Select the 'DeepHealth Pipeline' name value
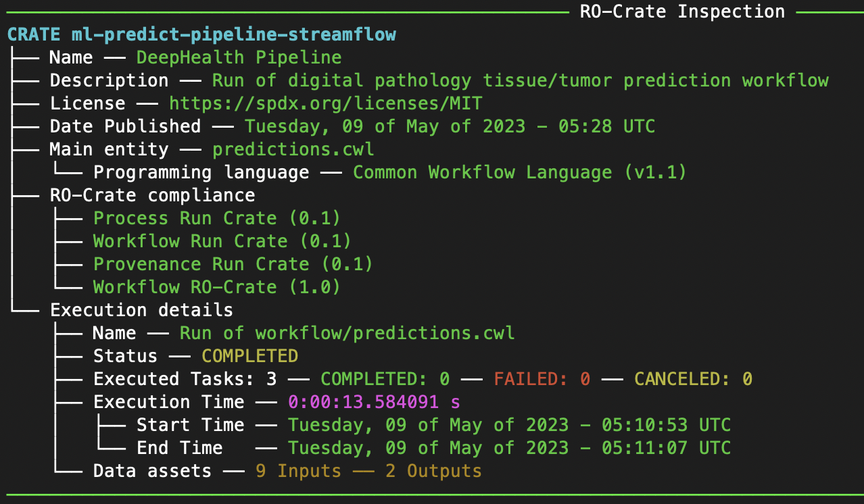 click(x=239, y=57)
